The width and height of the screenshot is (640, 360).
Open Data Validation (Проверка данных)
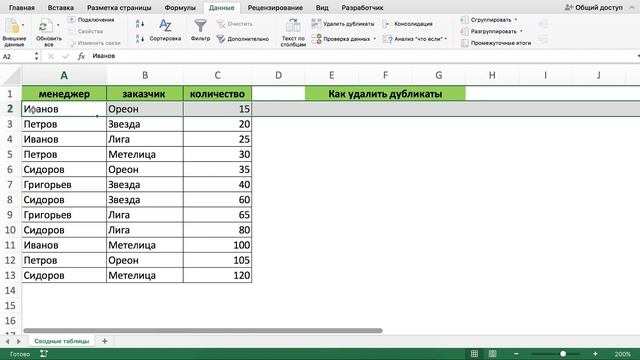point(341,39)
